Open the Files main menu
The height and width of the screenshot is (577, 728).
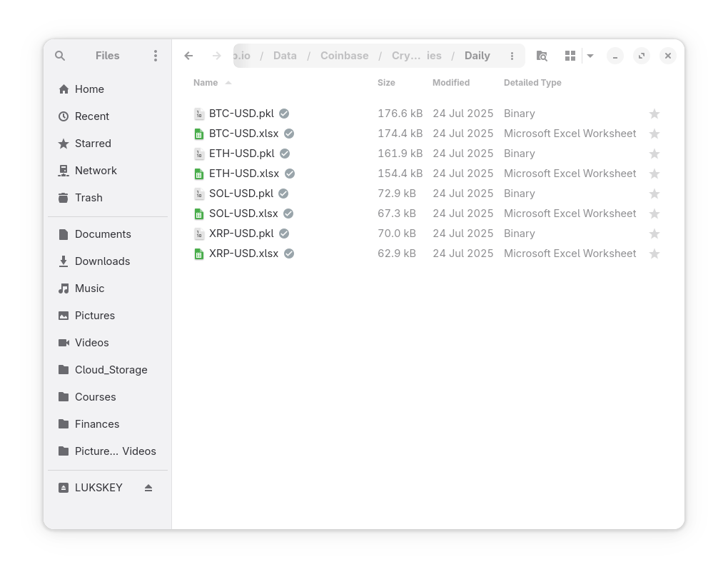156,56
